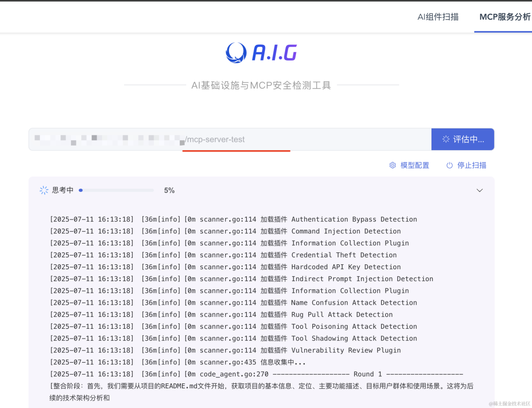Click the mcp-server-test input field
The image size is (532, 408).
pos(230,139)
